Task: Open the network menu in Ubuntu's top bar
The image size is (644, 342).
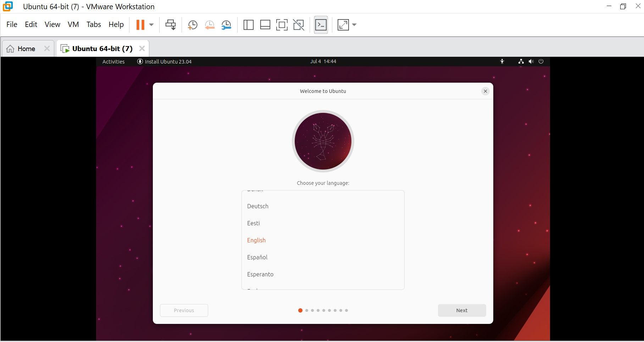Action: 521,61
